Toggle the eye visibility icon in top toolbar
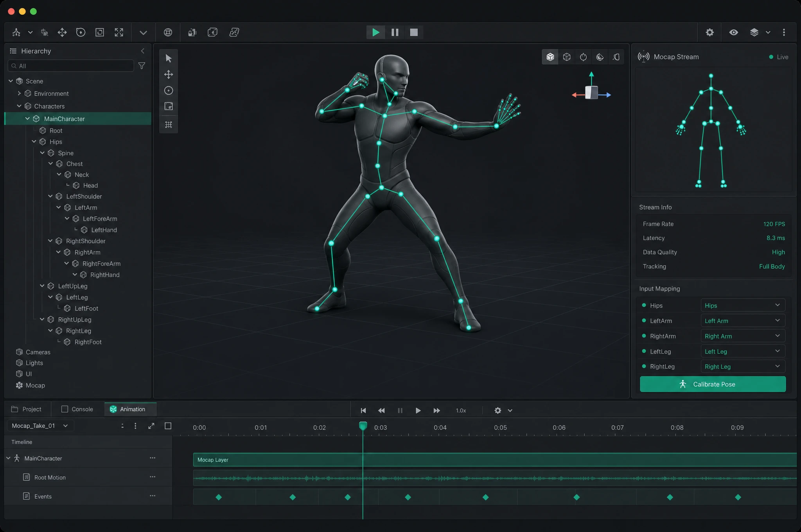801x532 pixels. coord(734,32)
